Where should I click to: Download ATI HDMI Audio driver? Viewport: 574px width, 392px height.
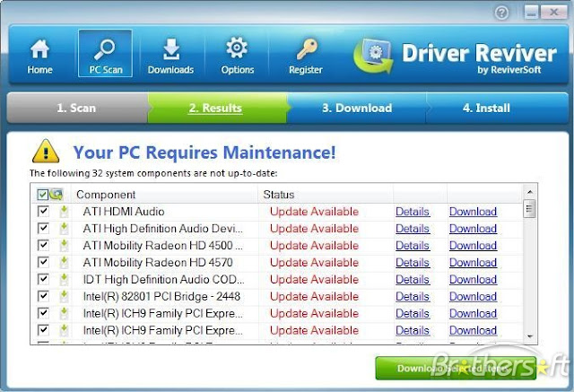(473, 212)
